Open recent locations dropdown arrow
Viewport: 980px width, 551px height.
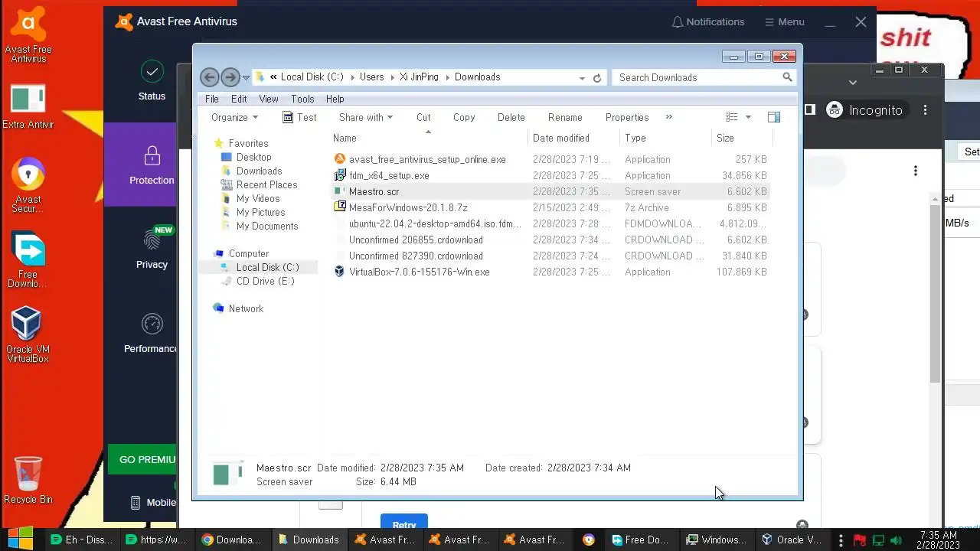[246, 78]
